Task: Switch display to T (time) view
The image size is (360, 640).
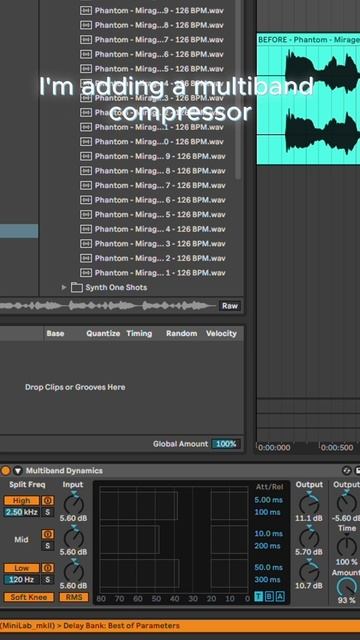Action: click(259, 597)
